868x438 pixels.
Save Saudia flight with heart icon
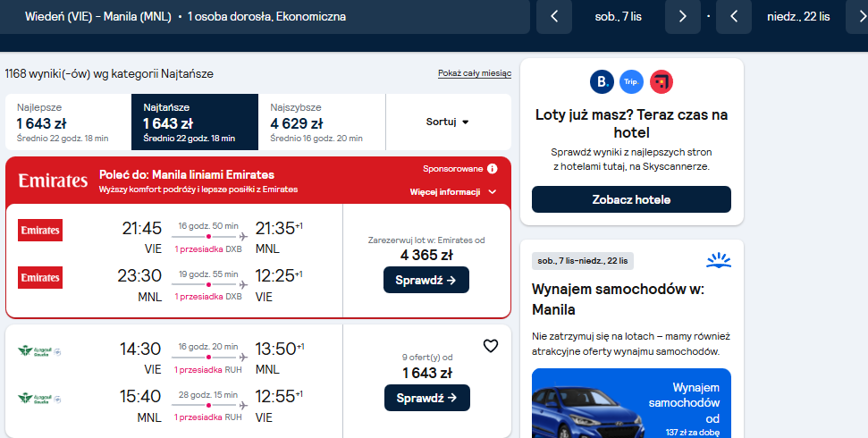click(x=491, y=346)
